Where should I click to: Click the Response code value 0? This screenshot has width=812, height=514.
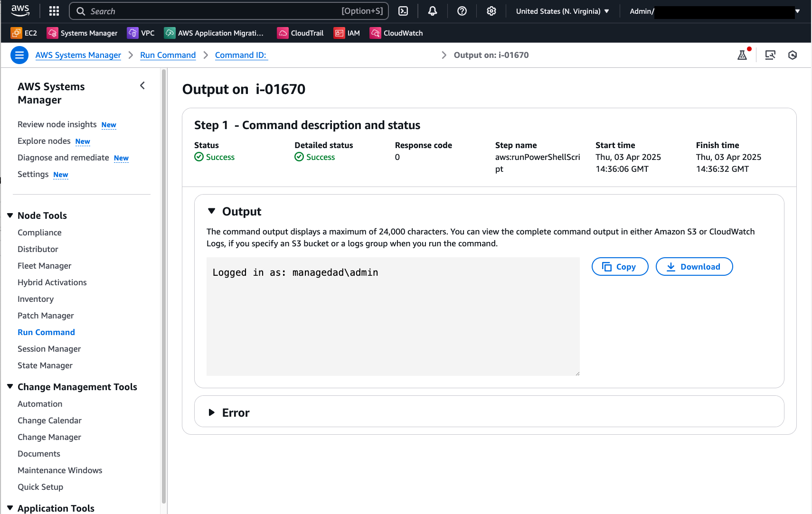[397, 157]
